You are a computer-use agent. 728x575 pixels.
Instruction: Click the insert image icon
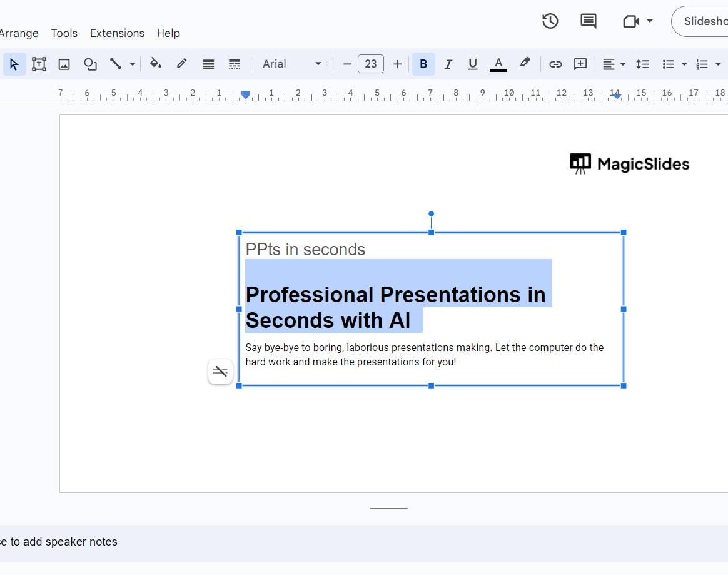(x=64, y=64)
